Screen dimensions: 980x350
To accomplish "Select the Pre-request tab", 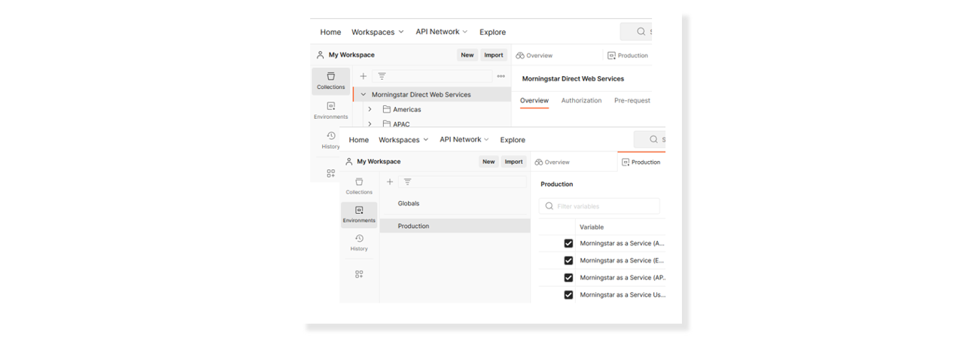I will [x=632, y=100].
